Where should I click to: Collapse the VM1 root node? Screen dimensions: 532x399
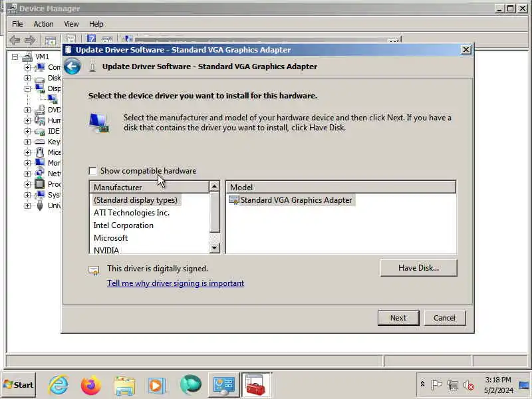[x=15, y=57]
